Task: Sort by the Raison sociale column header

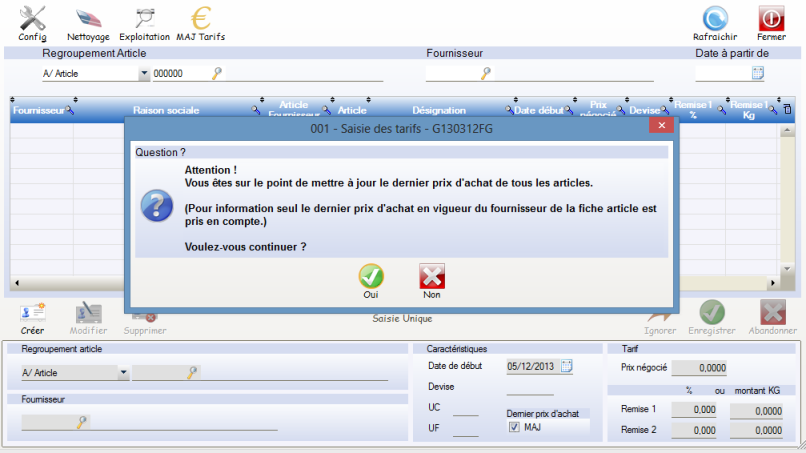Action: click(x=166, y=111)
